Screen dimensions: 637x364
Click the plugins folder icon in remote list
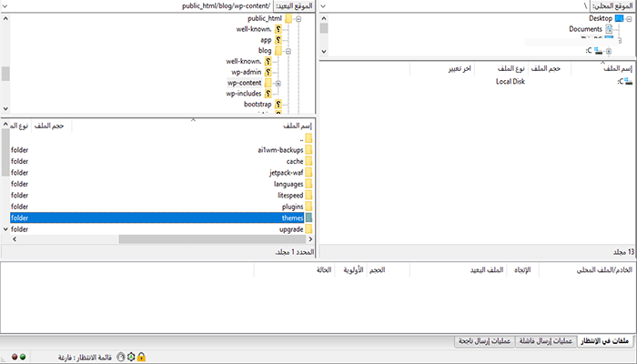click(308, 207)
